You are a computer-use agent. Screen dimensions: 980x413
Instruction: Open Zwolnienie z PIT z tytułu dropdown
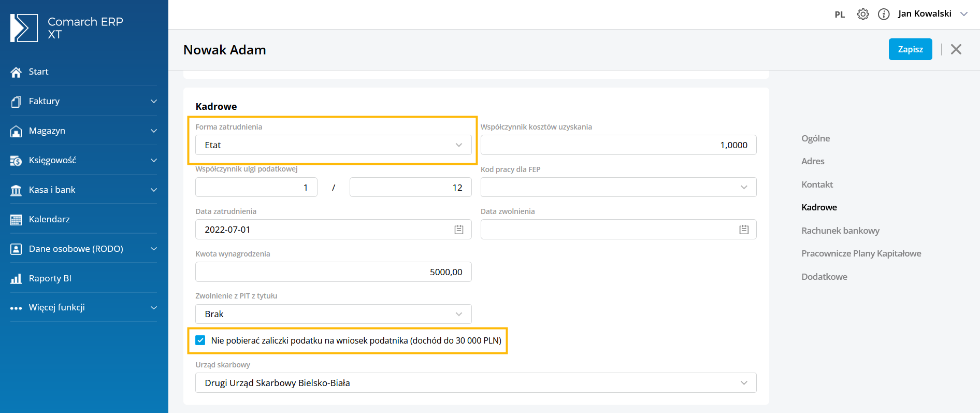pyautogui.click(x=333, y=314)
